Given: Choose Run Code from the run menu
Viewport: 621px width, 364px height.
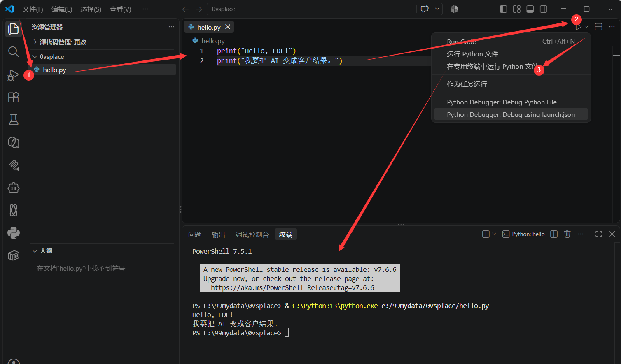Looking at the screenshot, I should click(511, 42).
